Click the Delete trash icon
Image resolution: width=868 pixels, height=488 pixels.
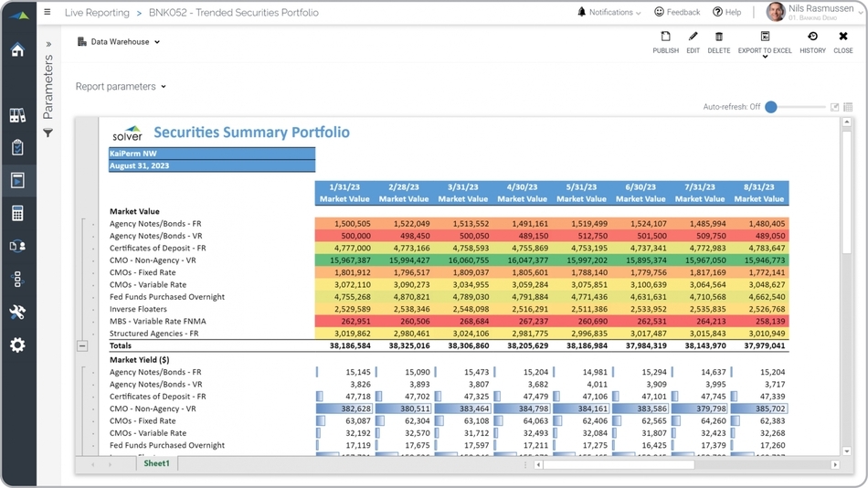(718, 42)
